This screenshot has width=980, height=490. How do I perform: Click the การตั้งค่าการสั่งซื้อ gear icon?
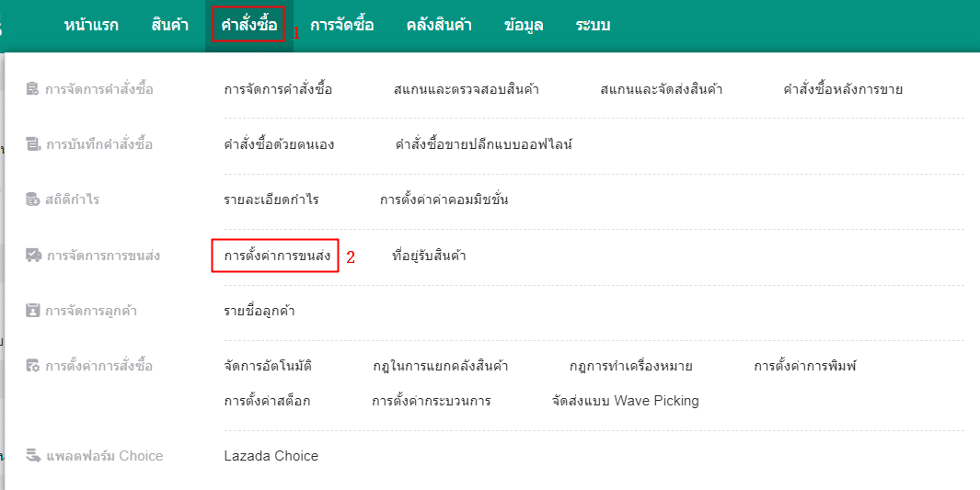[x=32, y=366]
